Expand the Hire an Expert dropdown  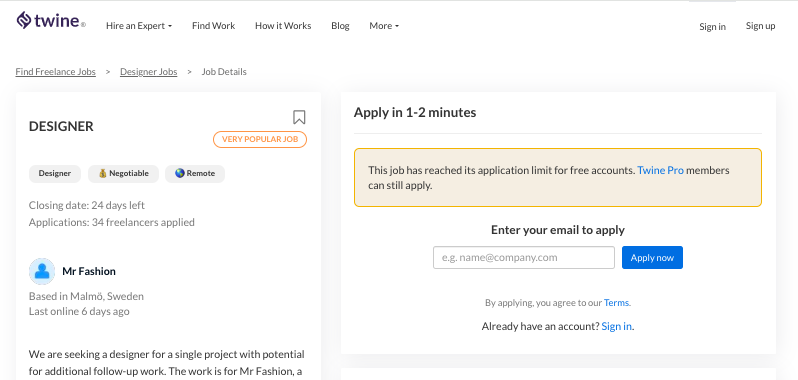(139, 26)
